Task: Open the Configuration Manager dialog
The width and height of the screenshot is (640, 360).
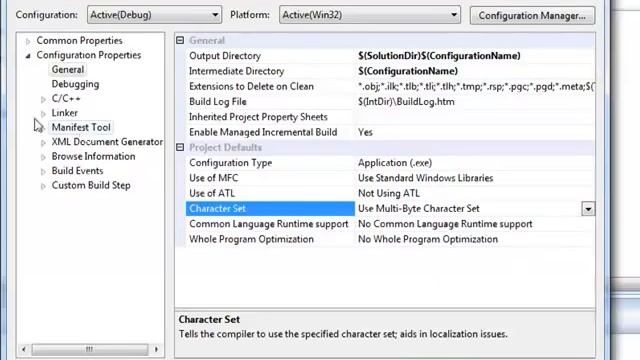Action: (532, 16)
